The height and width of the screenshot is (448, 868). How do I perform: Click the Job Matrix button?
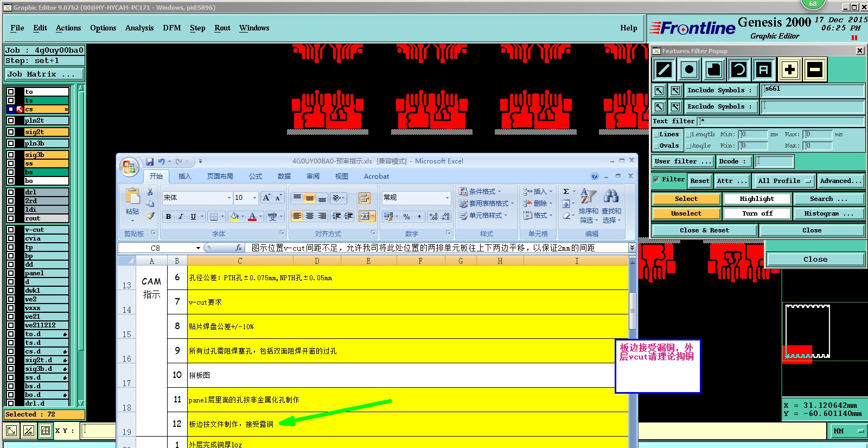pos(44,74)
